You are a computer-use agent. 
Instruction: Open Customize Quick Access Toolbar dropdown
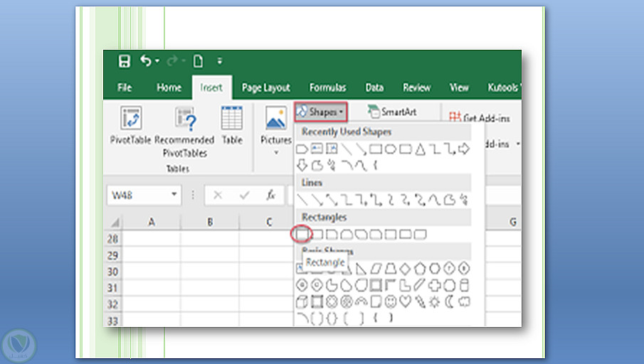220,61
